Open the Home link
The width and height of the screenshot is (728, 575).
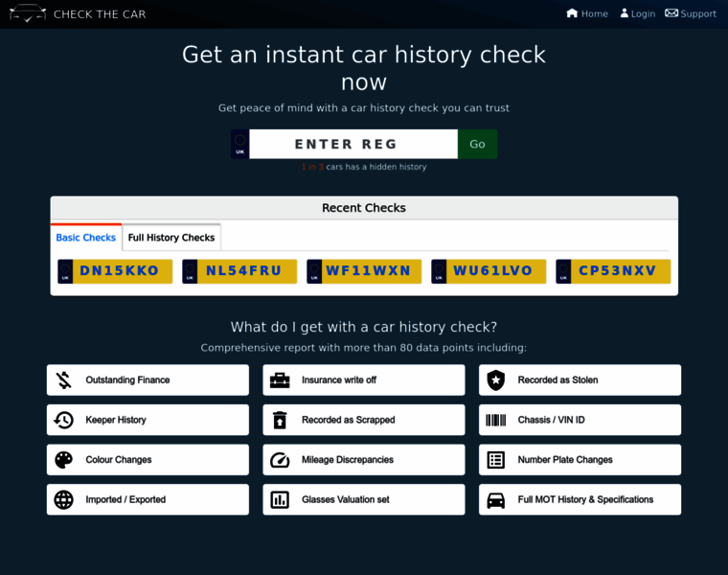click(587, 13)
